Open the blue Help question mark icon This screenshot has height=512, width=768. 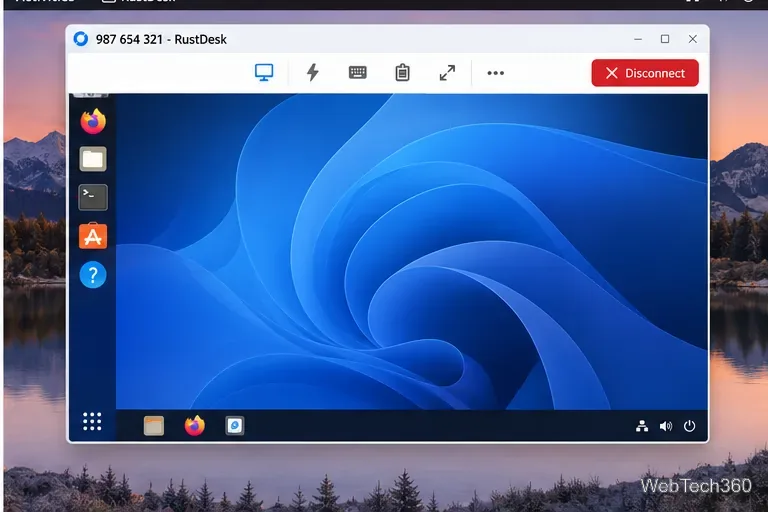click(x=93, y=275)
